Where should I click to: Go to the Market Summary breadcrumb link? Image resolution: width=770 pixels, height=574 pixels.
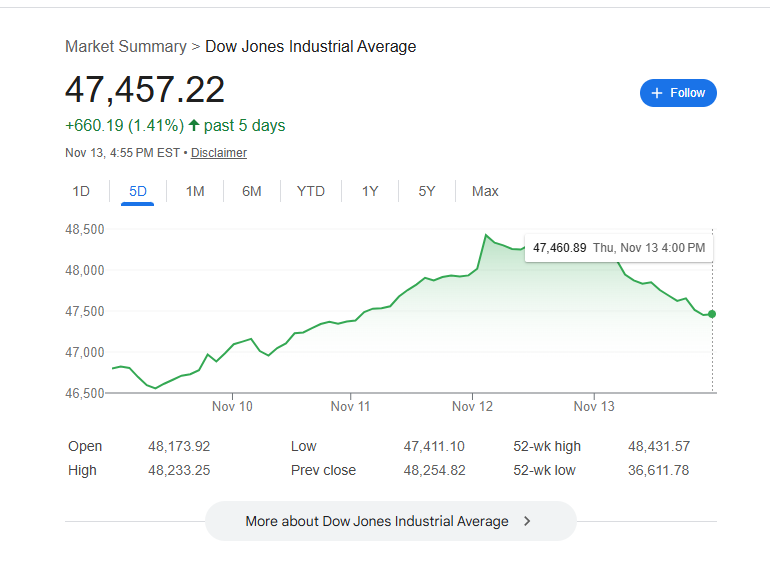click(125, 46)
